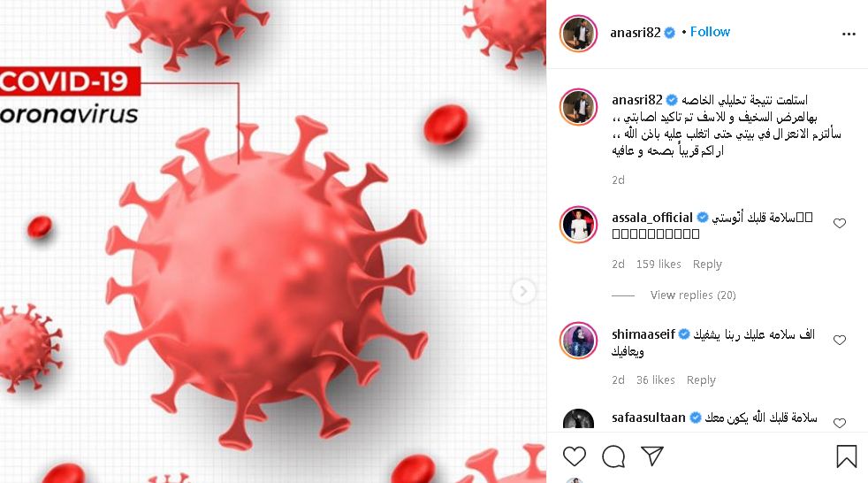Viewport: 868px width, 483px height.
Task: View the 159 likes list
Action: tap(659, 264)
